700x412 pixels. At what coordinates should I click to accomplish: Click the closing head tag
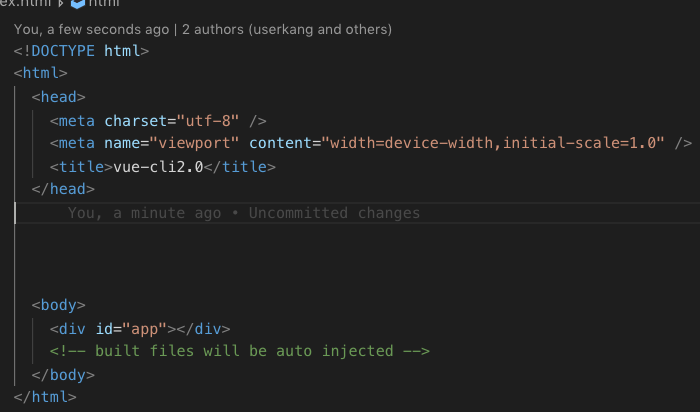point(63,189)
